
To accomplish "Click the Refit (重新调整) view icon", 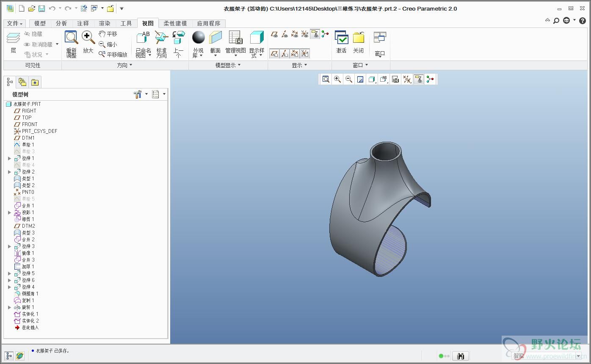I will (71, 38).
